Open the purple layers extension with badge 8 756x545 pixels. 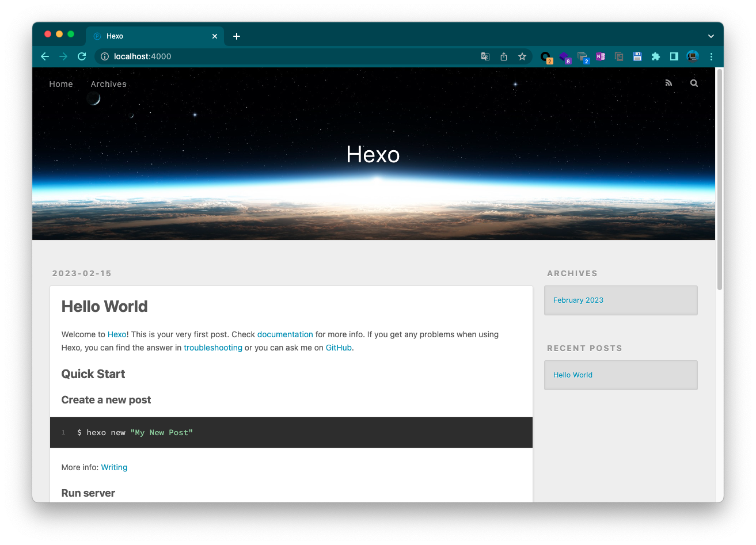[x=564, y=57]
